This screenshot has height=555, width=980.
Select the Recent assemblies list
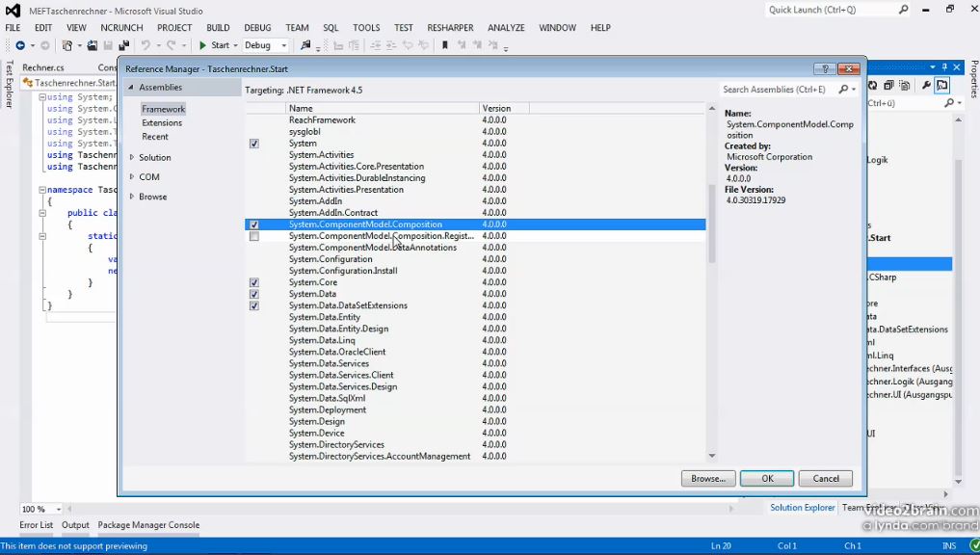pos(155,137)
